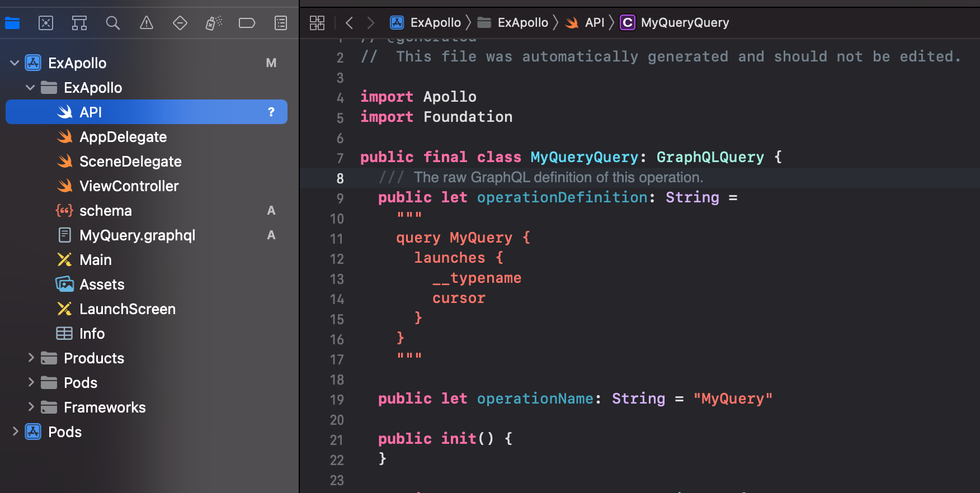980x493 pixels.
Task: Click the operationName identifier
Action: coord(535,399)
